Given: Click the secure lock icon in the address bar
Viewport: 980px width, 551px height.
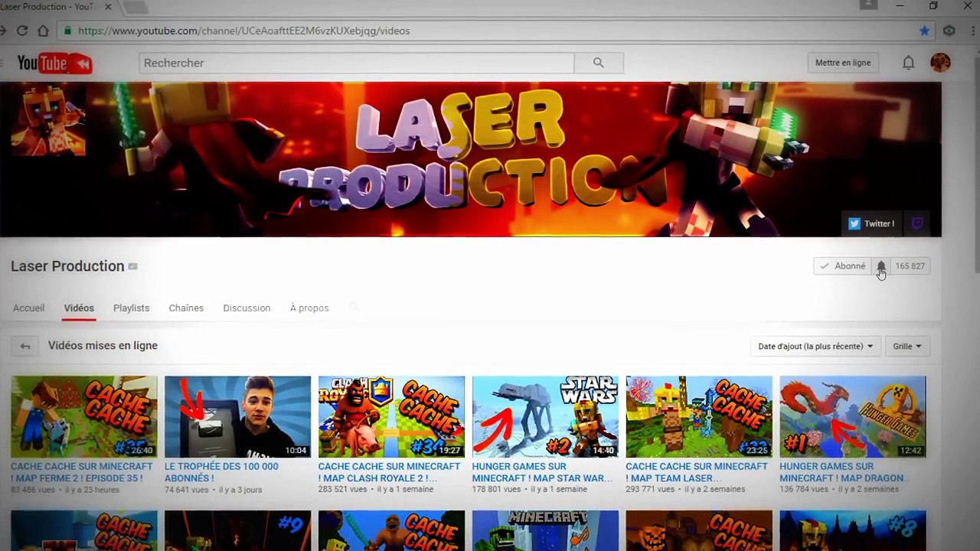Looking at the screenshot, I should point(68,31).
